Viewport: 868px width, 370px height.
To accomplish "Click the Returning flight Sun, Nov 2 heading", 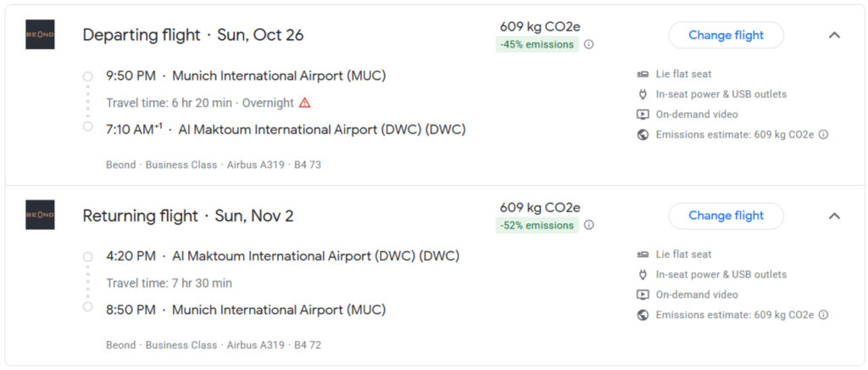I will [187, 216].
